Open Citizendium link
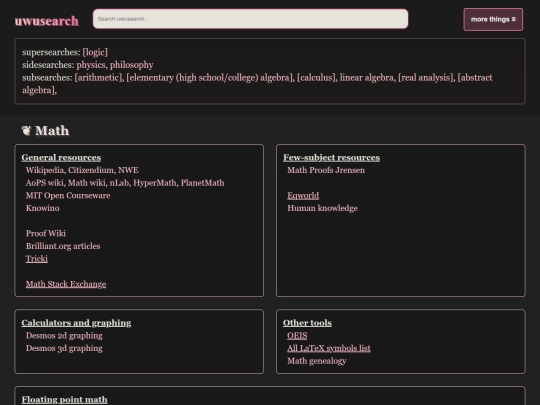540x405 pixels. (91, 170)
